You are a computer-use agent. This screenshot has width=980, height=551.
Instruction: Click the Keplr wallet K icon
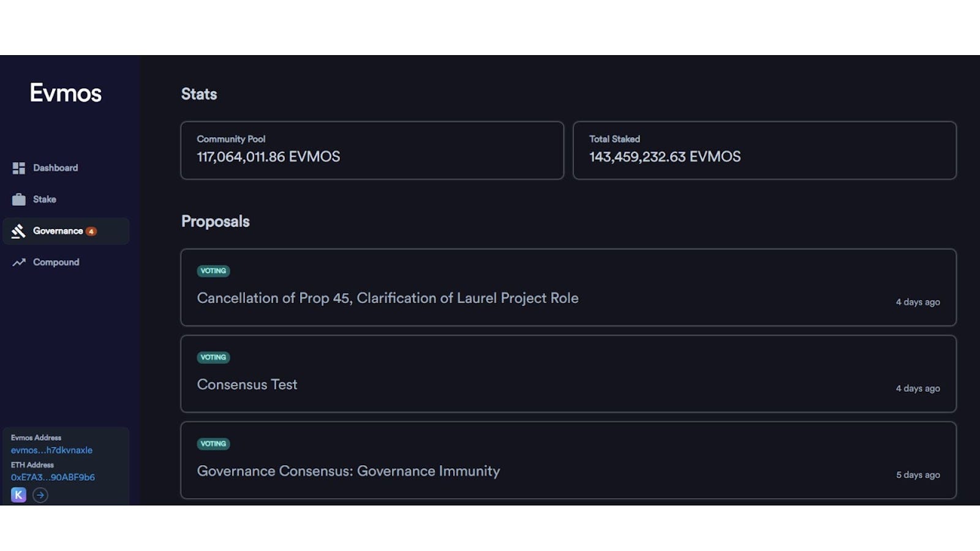[18, 495]
